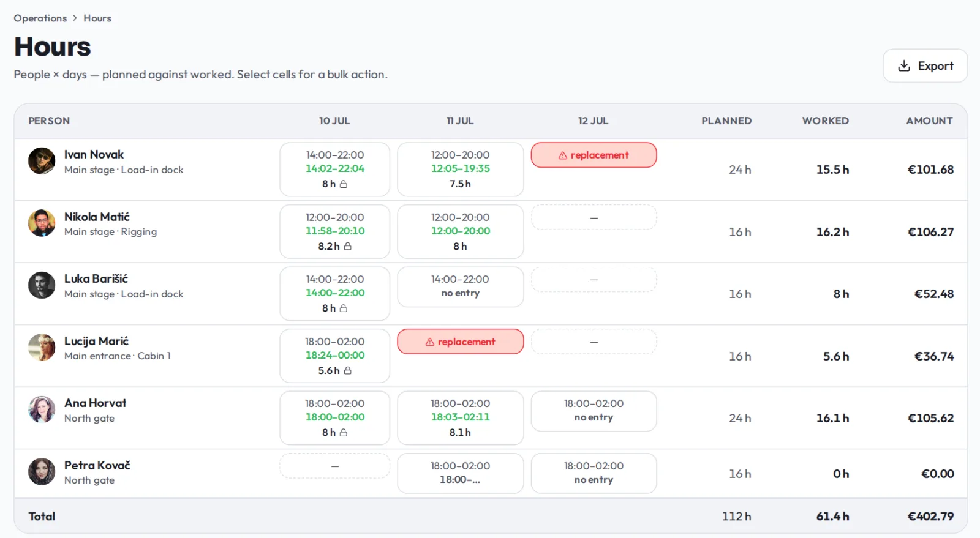Open Petra Kovač's avatar photo

42,471
